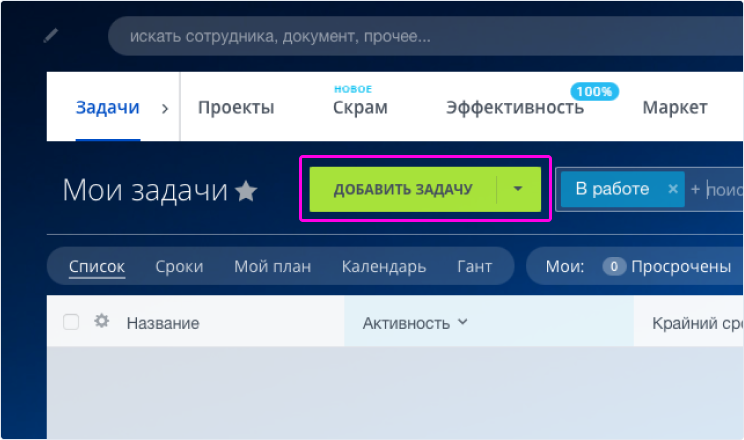Switch to the Проекты tab
This screenshot has height=440, width=744.
tap(236, 108)
